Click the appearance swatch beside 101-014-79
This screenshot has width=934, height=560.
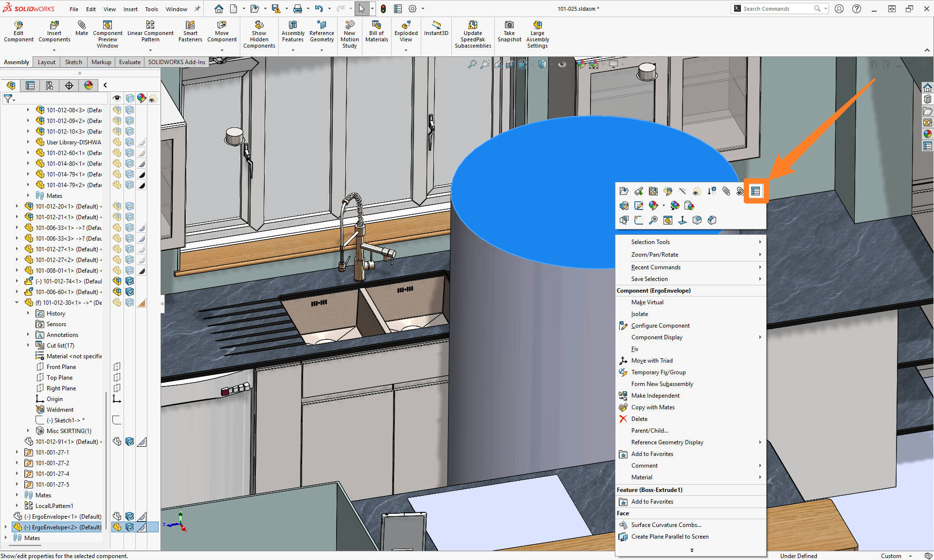coord(142,174)
